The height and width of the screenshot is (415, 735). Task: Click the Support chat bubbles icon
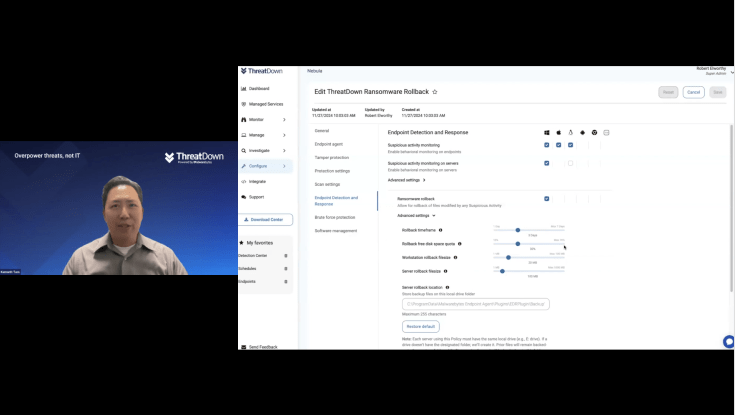pyautogui.click(x=243, y=197)
